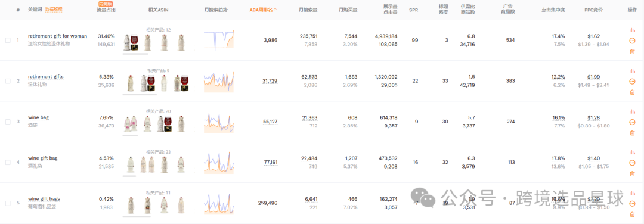
Task: Delete the wine gift bags row
Action: tap(632, 214)
